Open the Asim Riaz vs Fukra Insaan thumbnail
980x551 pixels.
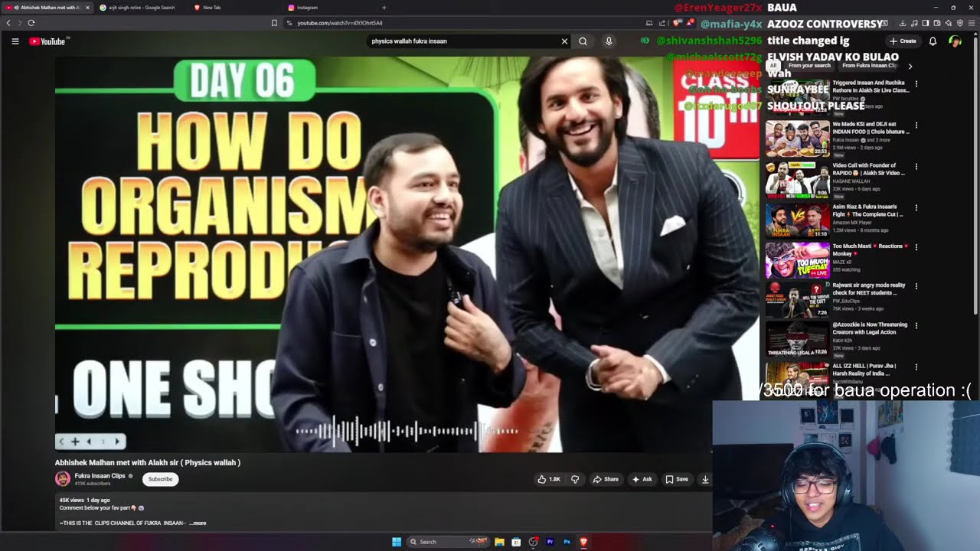tap(797, 220)
